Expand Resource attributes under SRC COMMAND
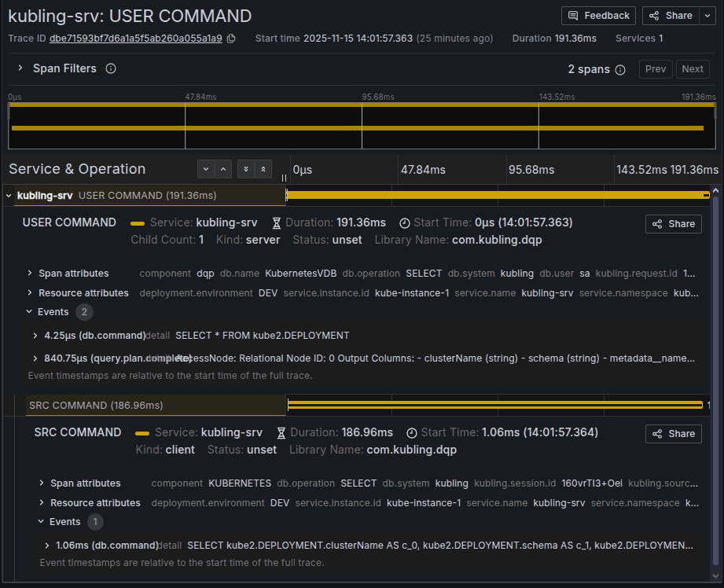 (x=42, y=503)
